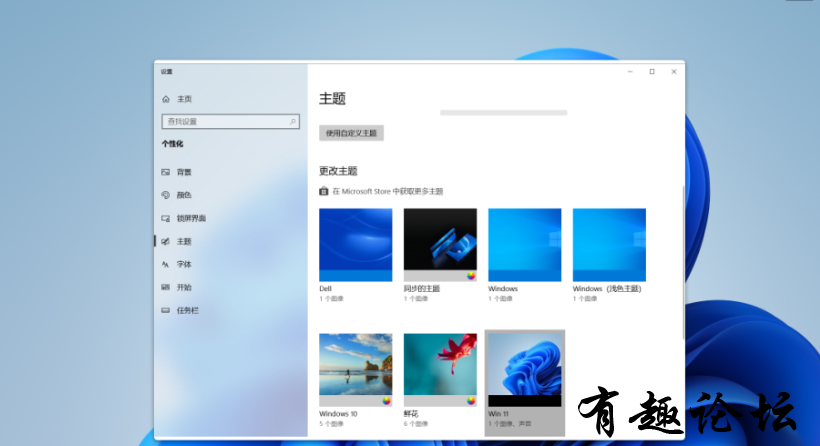
Task: Open the Background (背景) settings icon
Action: [166, 172]
